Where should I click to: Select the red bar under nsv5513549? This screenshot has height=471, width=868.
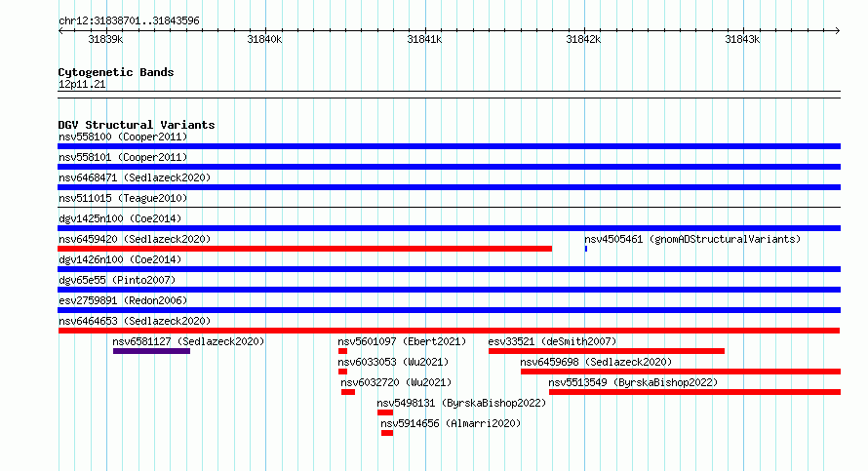pos(694,392)
